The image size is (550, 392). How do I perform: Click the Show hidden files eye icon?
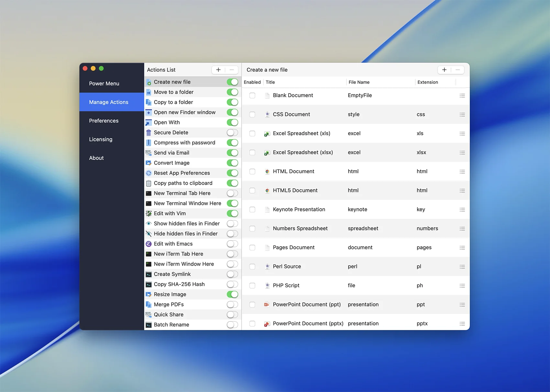[148, 224]
